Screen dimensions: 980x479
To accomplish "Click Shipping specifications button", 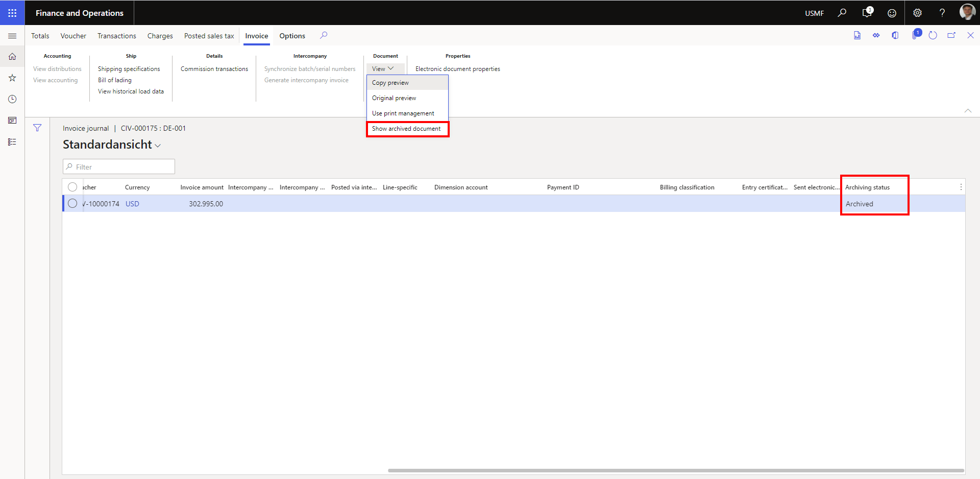I will (x=129, y=69).
